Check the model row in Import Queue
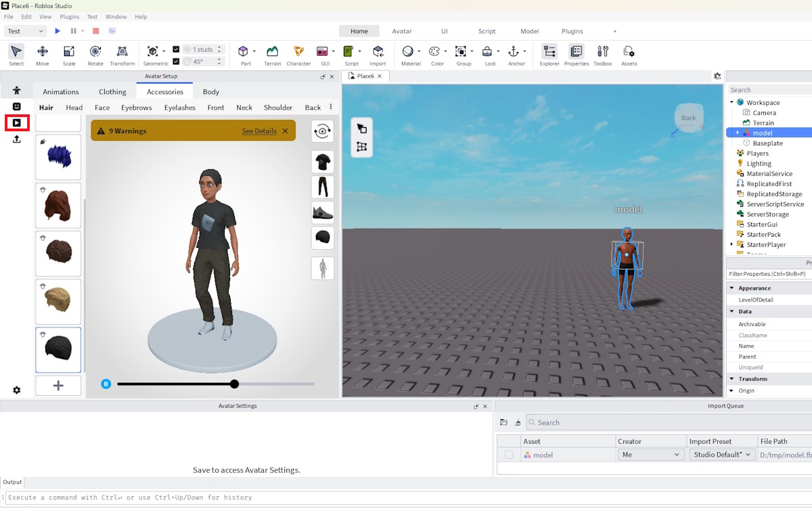Image resolution: width=812 pixels, height=521 pixels. click(509, 455)
